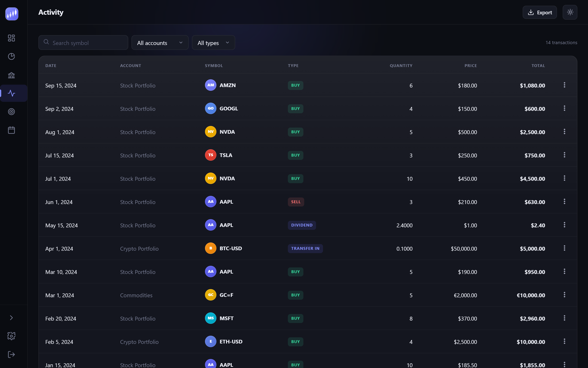Click the Date column header
The image size is (588, 368).
click(x=51, y=66)
